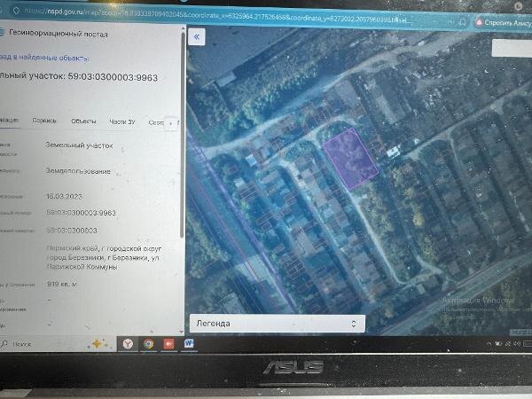This screenshot has height=399, width=532.
Task: Click the value Земельный участок
Action: coord(79,145)
